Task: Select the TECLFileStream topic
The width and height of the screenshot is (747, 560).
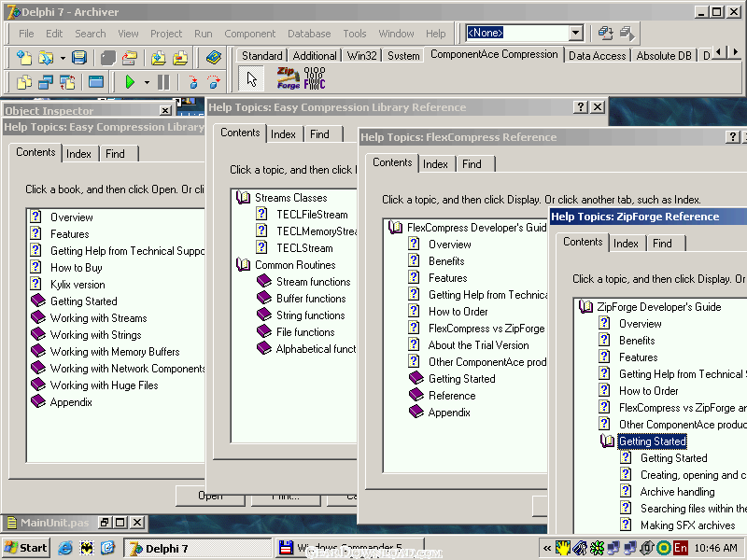Action: click(x=312, y=215)
